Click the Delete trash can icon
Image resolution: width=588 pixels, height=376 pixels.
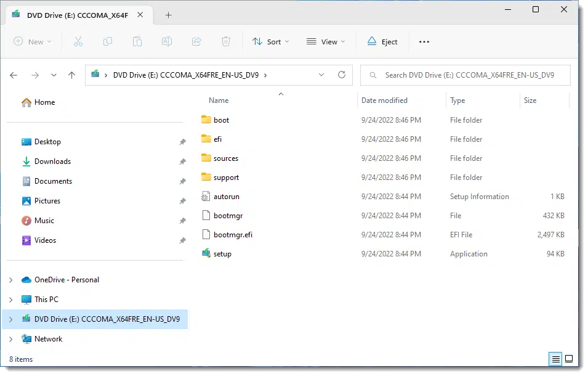(226, 42)
